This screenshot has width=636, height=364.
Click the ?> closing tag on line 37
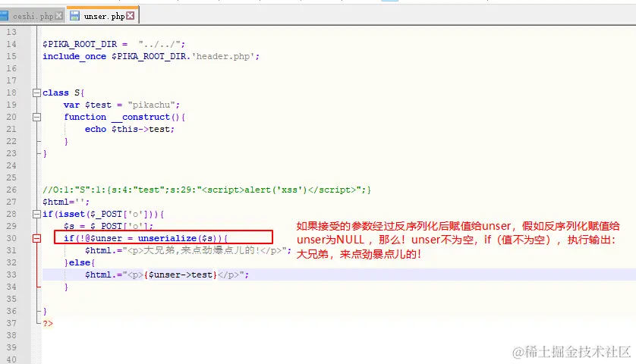pos(48,324)
